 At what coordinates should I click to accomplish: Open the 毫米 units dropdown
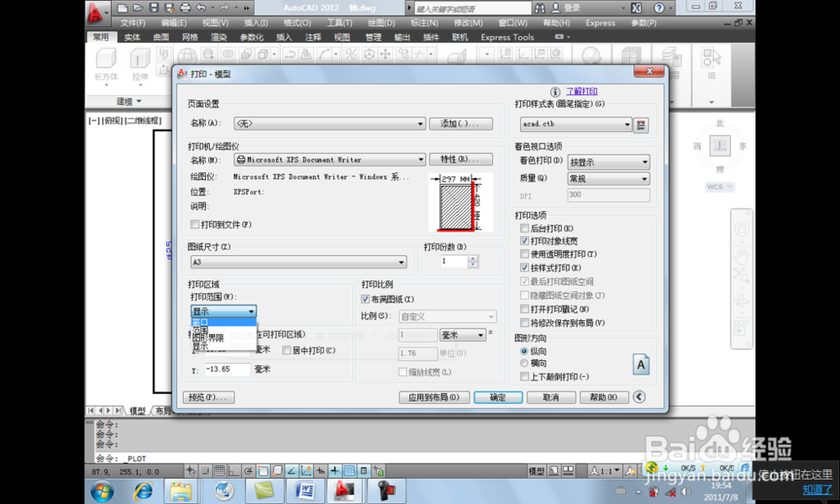click(463, 335)
